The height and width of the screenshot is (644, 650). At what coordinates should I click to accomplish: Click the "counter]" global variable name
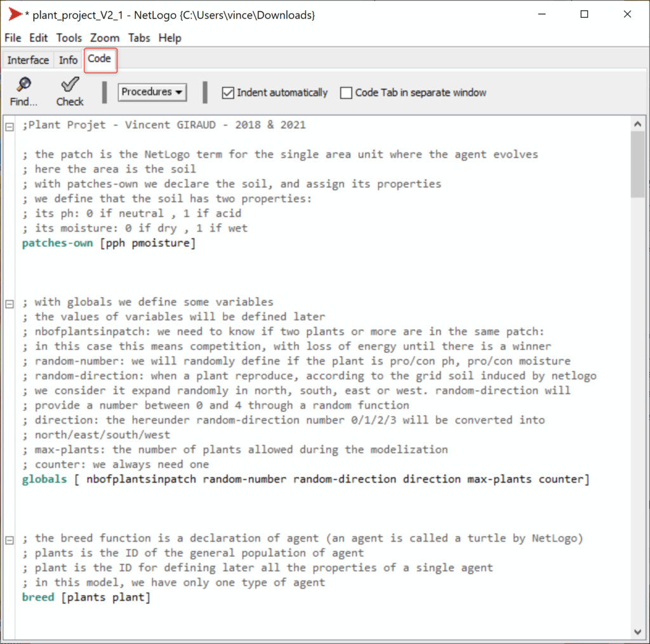click(564, 480)
